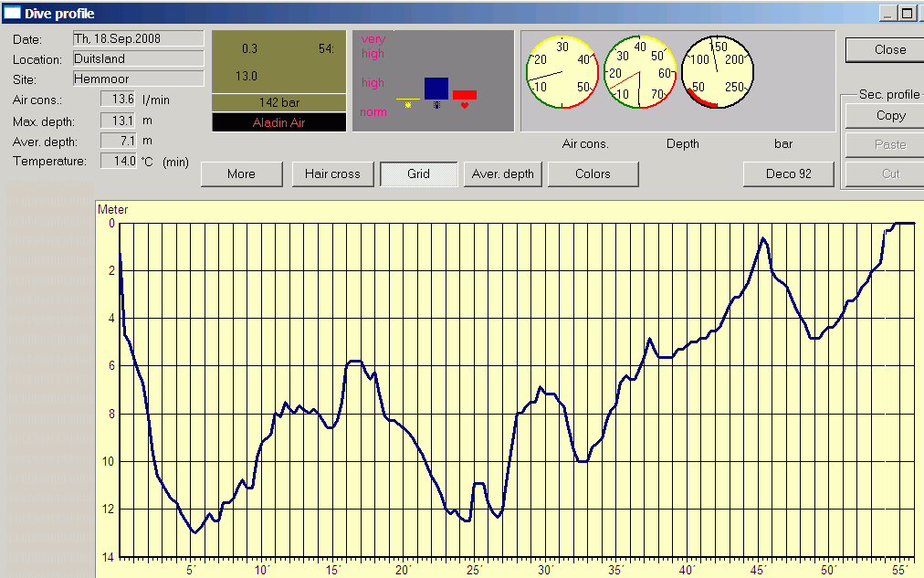Click the Air cons. gauge dial
The width and height of the screenshot is (924, 578).
pyautogui.click(x=562, y=72)
